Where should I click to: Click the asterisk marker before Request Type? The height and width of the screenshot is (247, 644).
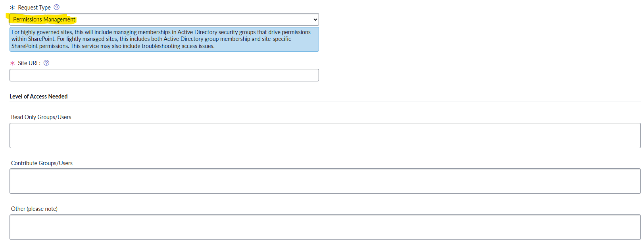pos(12,8)
